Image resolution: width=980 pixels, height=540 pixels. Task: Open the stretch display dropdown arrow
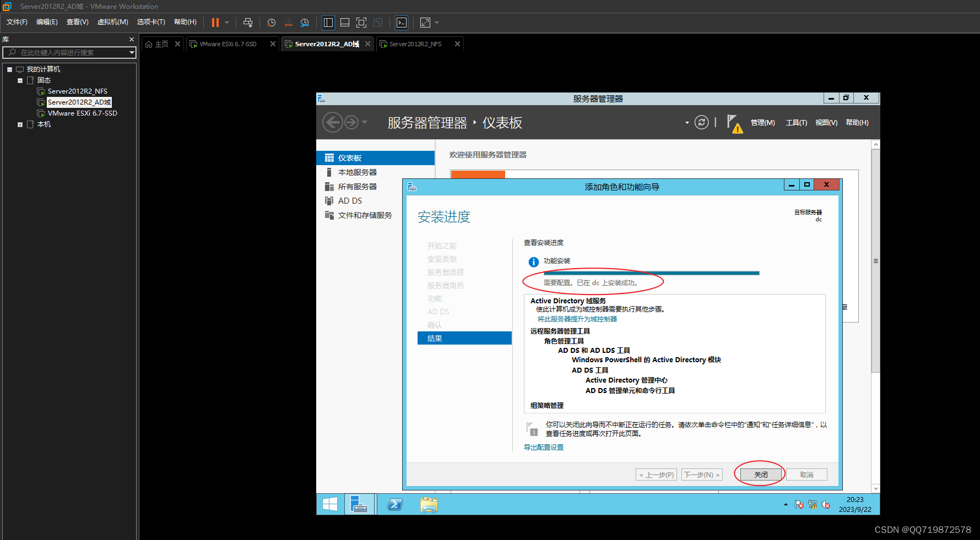tap(437, 23)
